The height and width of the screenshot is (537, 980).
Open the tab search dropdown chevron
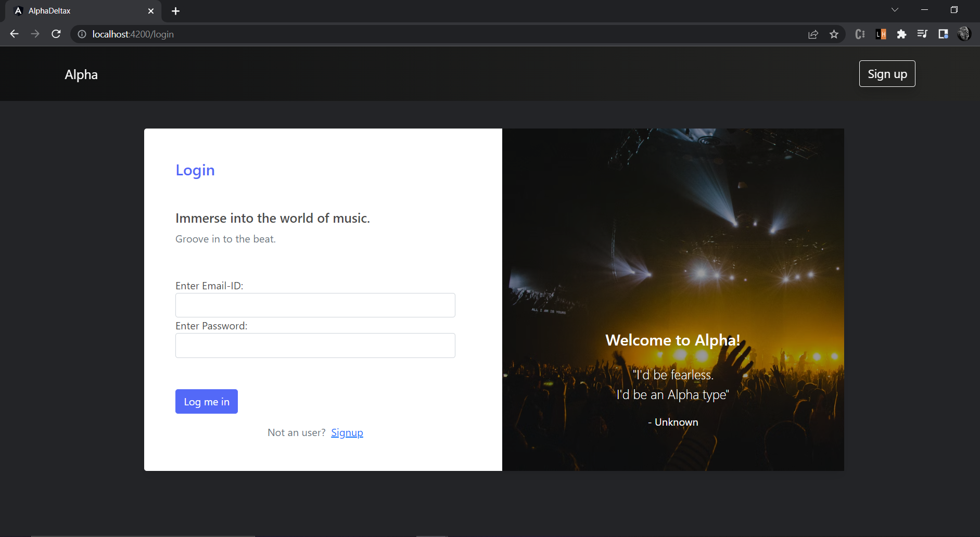[x=895, y=10]
